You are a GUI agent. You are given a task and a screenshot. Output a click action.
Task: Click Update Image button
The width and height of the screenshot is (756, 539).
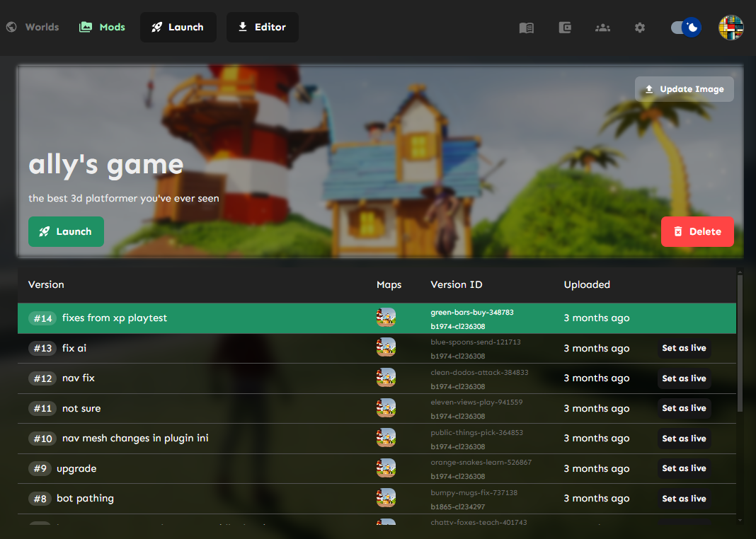[x=684, y=89]
